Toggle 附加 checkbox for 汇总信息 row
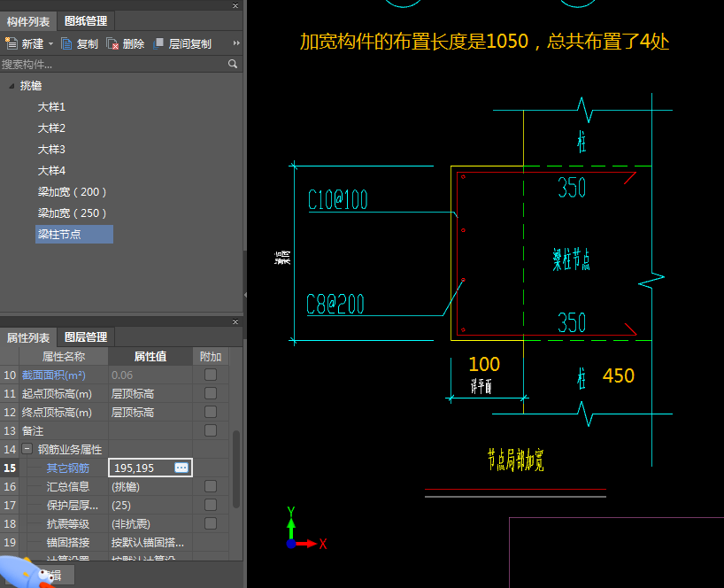This screenshot has width=724, height=588. (x=211, y=486)
